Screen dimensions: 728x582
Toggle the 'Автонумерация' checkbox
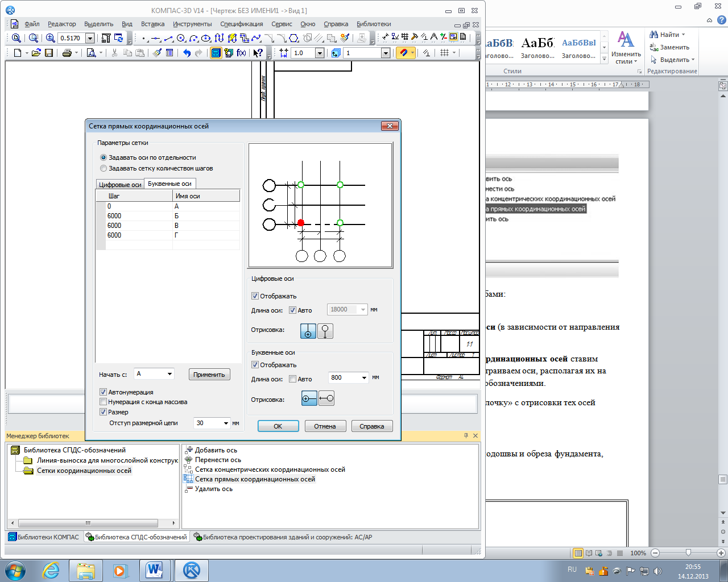103,392
